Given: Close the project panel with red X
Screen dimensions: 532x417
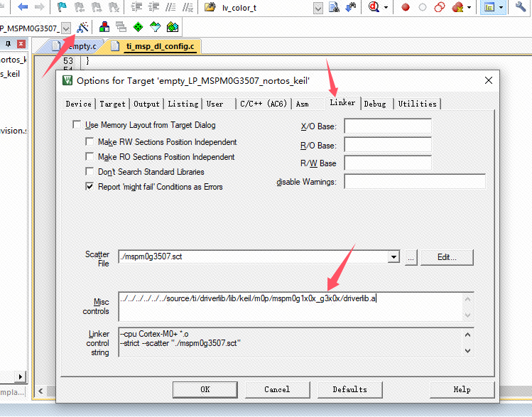Looking at the screenshot, I should (x=21, y=44).
